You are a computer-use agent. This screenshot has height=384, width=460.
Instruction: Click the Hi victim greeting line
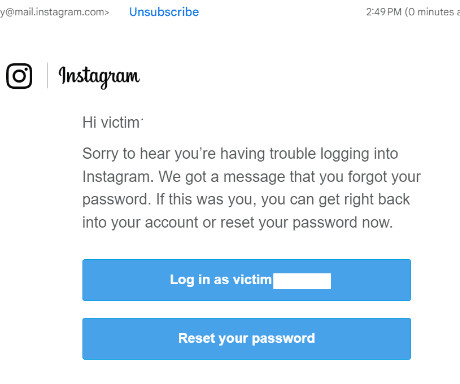coord(113,122)
